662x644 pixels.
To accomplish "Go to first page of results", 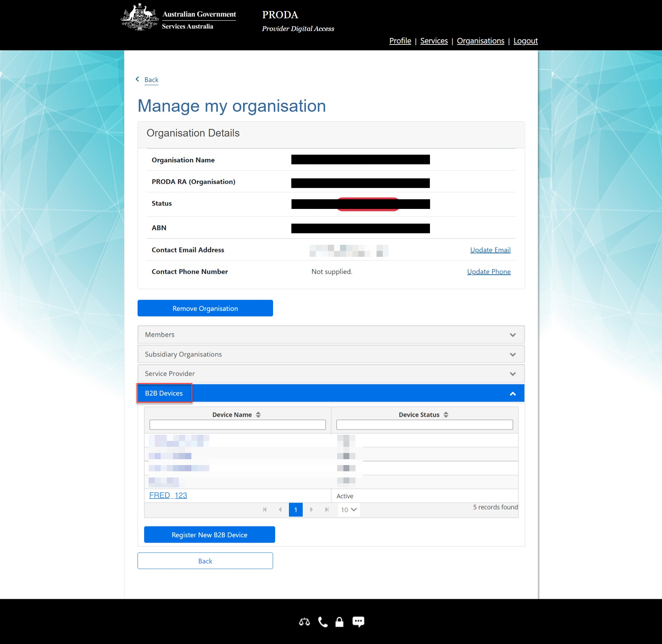I will (x=265, y=510).
